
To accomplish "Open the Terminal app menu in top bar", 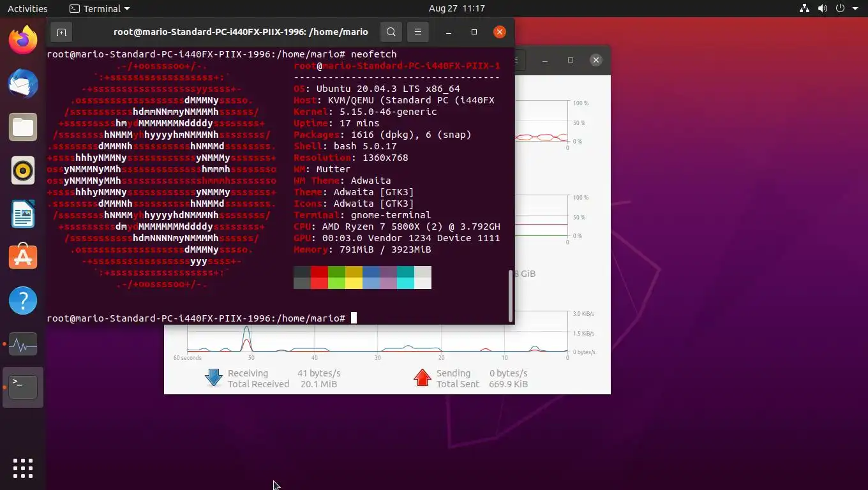I will (x=100, y=9).
